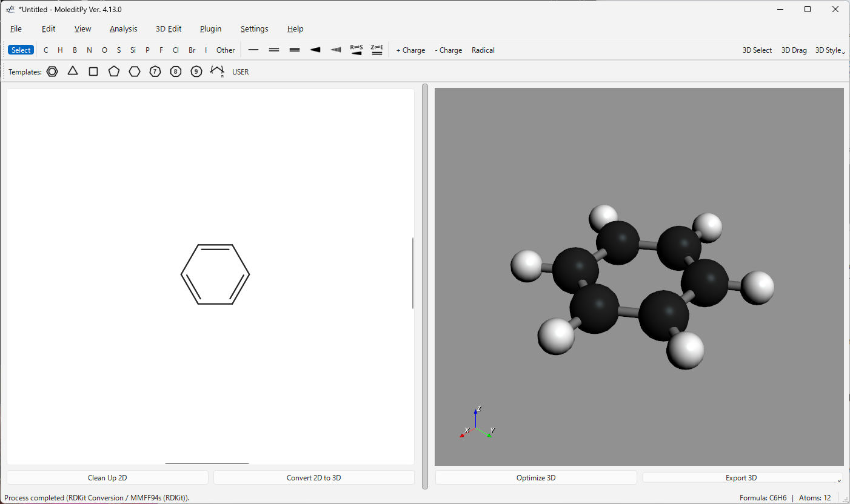Open the File menu
Screen dimensions: 850x504
coord(16,28)
